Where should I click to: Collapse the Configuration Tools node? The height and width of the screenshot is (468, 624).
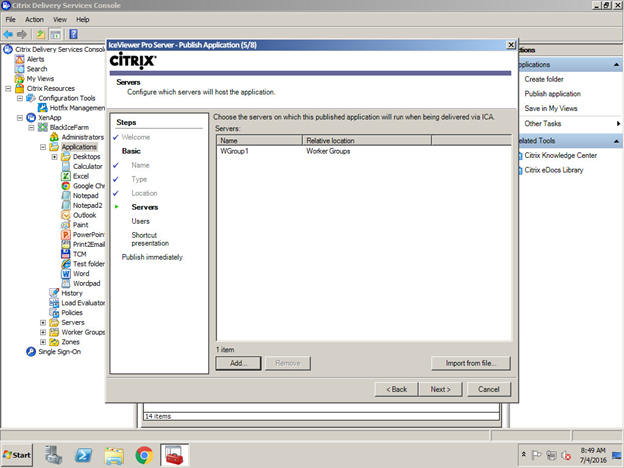[20, 98]
